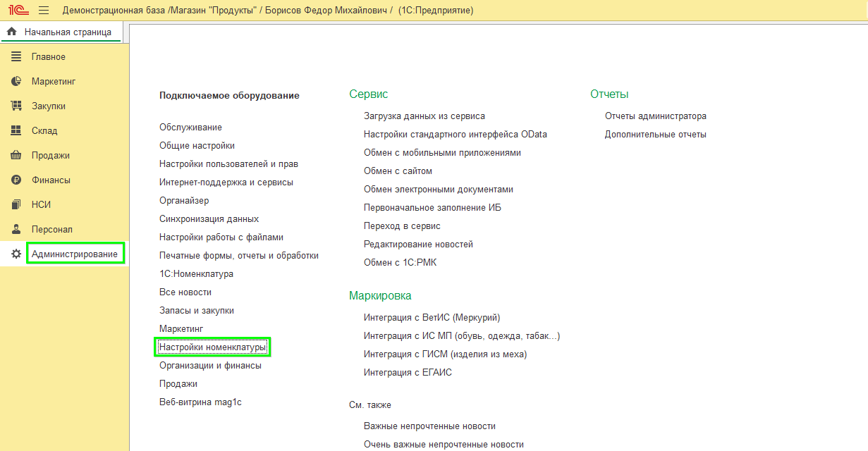Click the 1C logo icon
Viewport: 868px width, 451px height.
tap(18, 10)
